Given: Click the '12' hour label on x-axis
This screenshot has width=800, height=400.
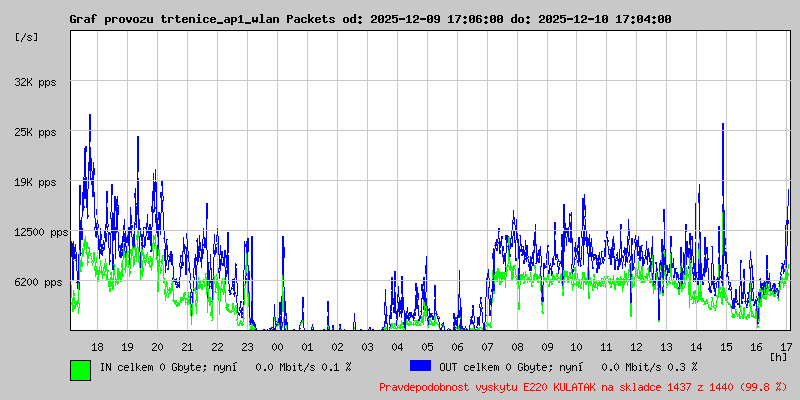Looking at the screenshot, I should click(x=636, y=347).
